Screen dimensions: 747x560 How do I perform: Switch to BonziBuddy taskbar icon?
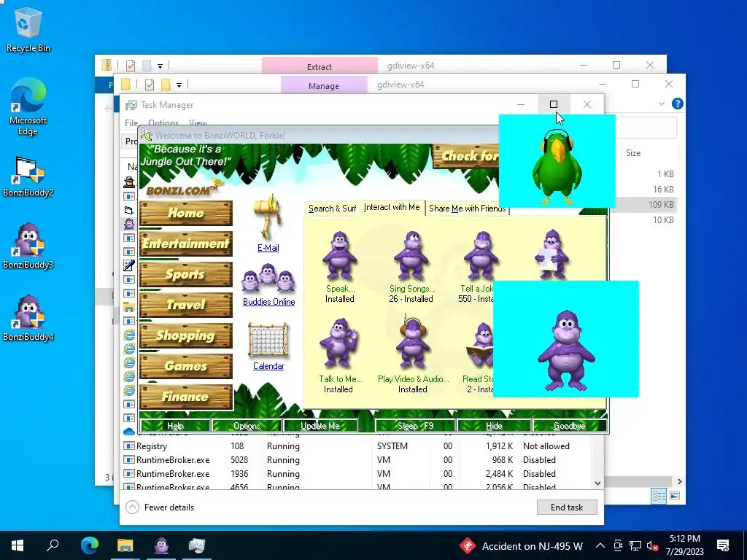coord(161,545)
